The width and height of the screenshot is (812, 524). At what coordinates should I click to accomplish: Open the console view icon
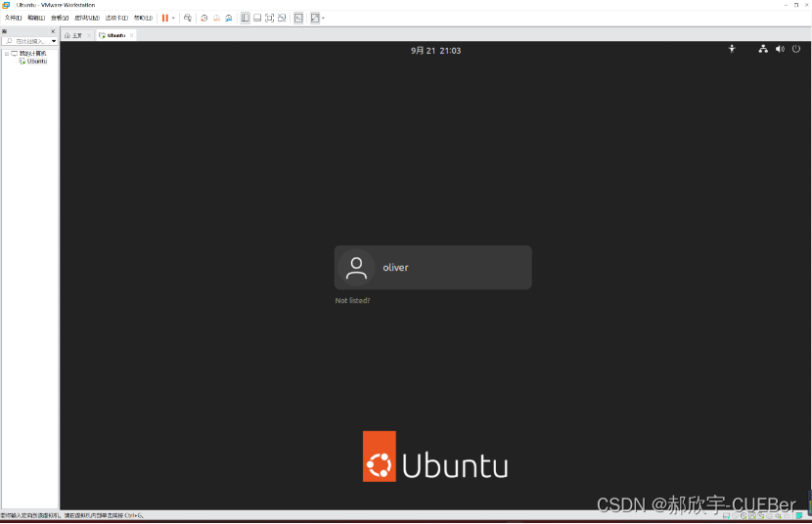pyautogui.click(x=298, y=19)
